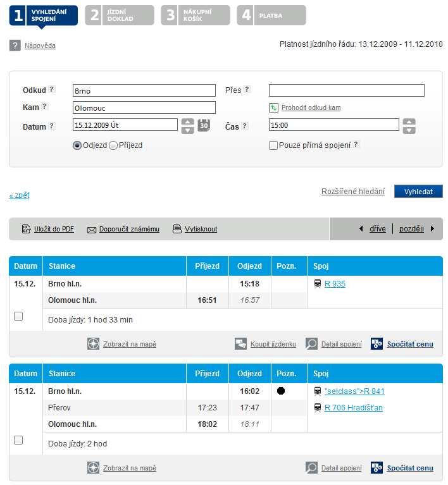Viewport: 448px width, 485px height.
Task: Click the Koupit jízdenku ticket icon
Action: (240, 344)
